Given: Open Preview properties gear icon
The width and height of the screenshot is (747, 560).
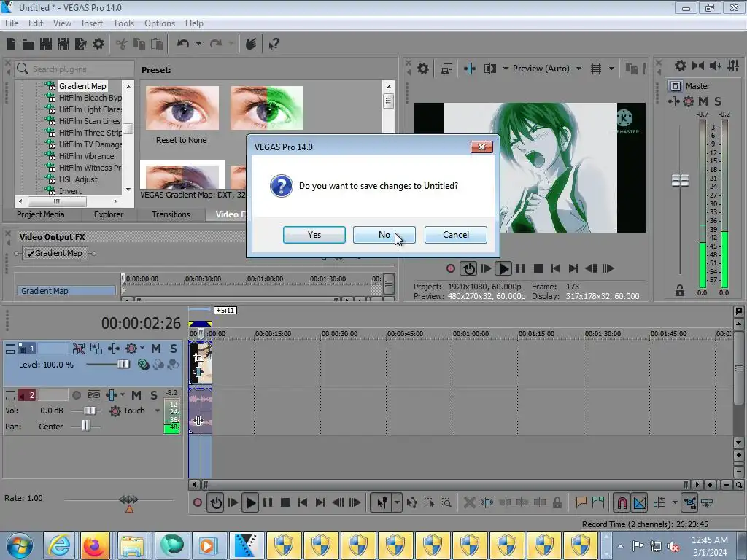Looking at the screenshot, I should pyautogui.click(x=423, y=69).
